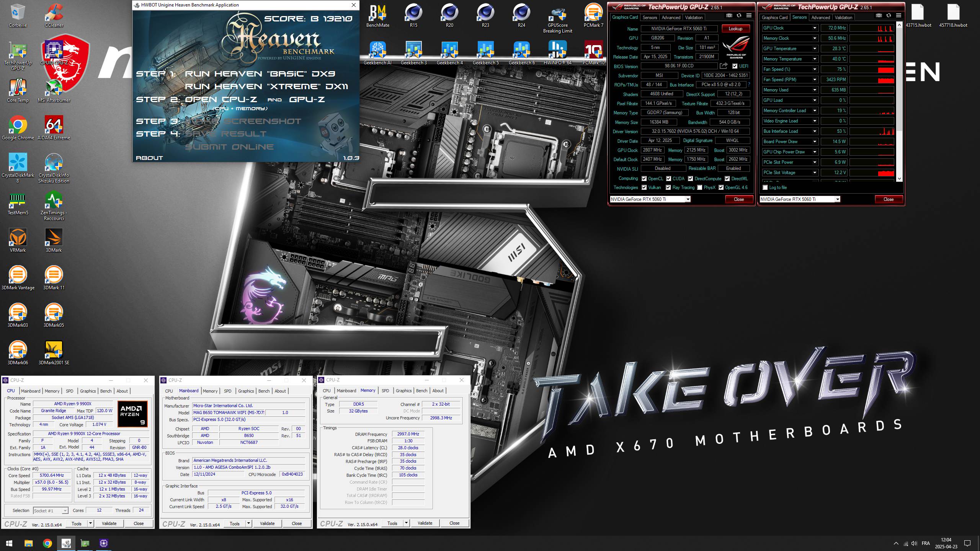Viewport: 980px width, 551px height.
Task: Open BenchMate desktop icon
Action: [377, 15]
